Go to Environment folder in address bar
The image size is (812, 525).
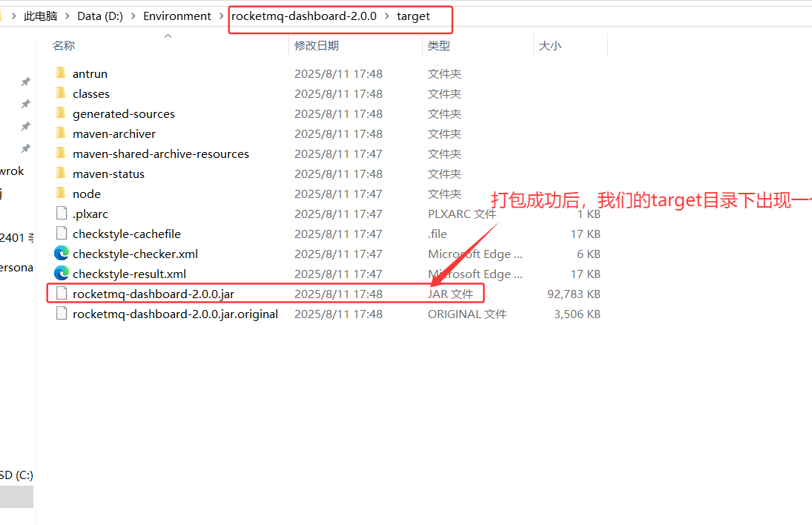click(177, 16)
